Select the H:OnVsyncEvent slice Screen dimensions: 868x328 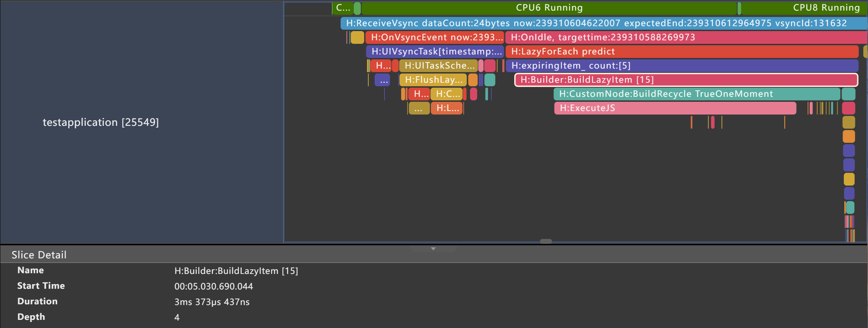coord(435,37)
